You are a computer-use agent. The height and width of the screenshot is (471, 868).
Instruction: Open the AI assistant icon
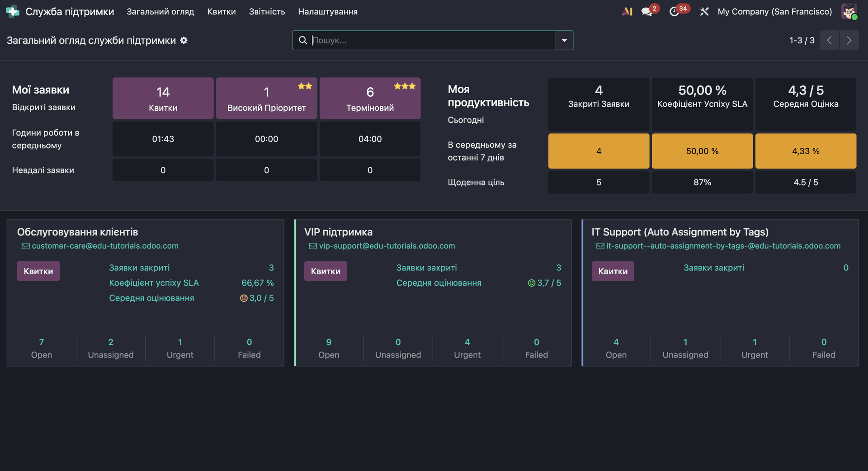[x=627, y=12]
